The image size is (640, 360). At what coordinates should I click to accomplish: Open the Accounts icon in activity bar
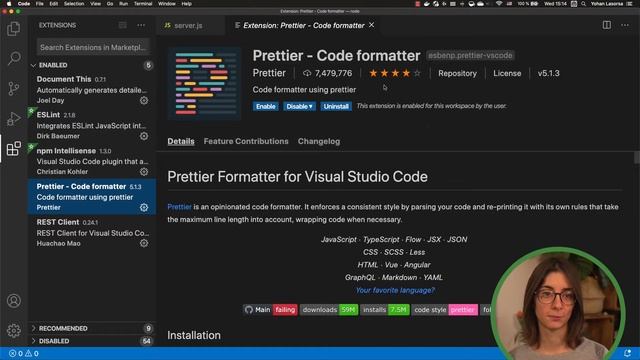[13, 301]
